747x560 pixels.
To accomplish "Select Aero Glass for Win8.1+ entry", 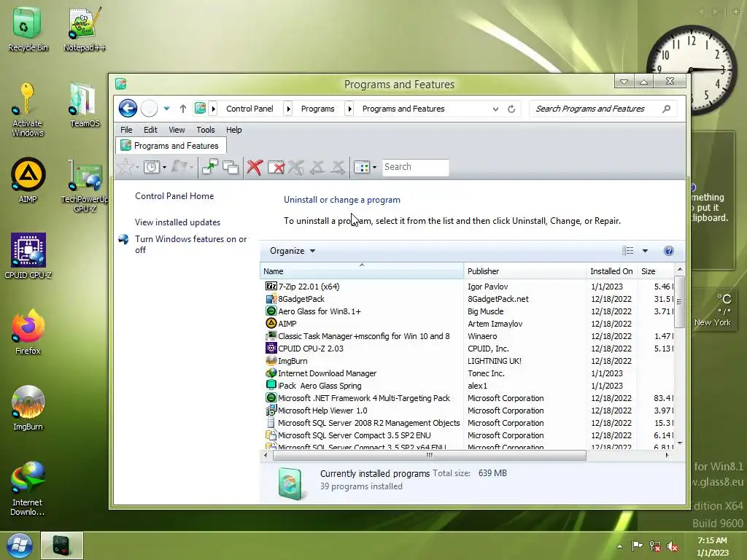I will click(320, 311).
